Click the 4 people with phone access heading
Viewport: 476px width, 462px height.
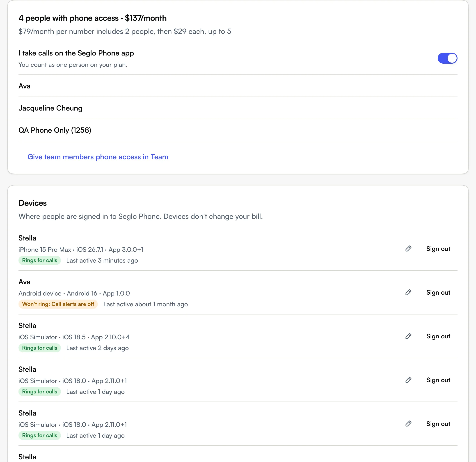tap(93, 18)
